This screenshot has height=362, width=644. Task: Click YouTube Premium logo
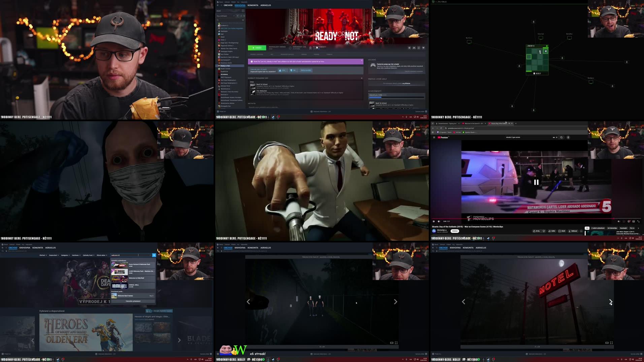pyautogui.click(x=443, y=137)
